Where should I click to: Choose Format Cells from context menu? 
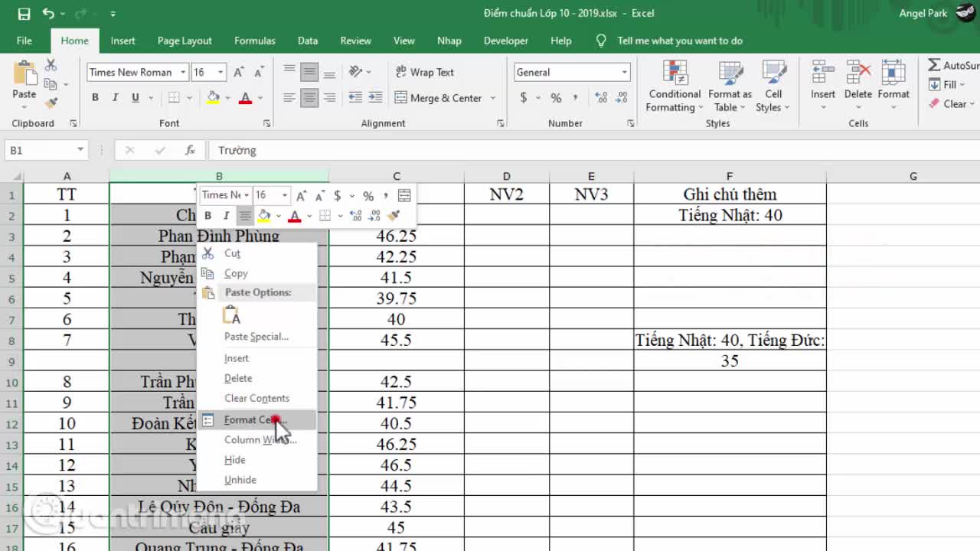tap(257, 419)
